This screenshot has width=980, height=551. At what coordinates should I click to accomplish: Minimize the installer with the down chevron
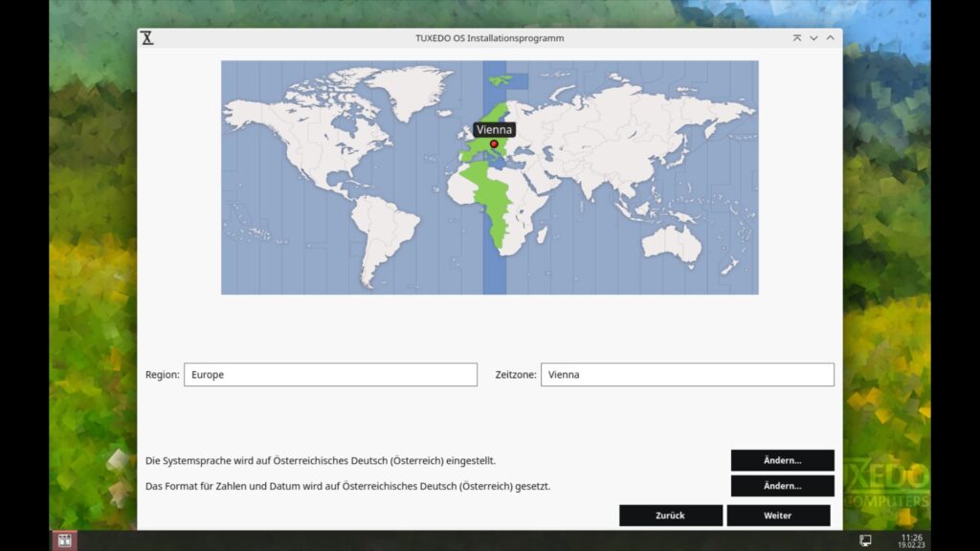click(x=813, y=38)
